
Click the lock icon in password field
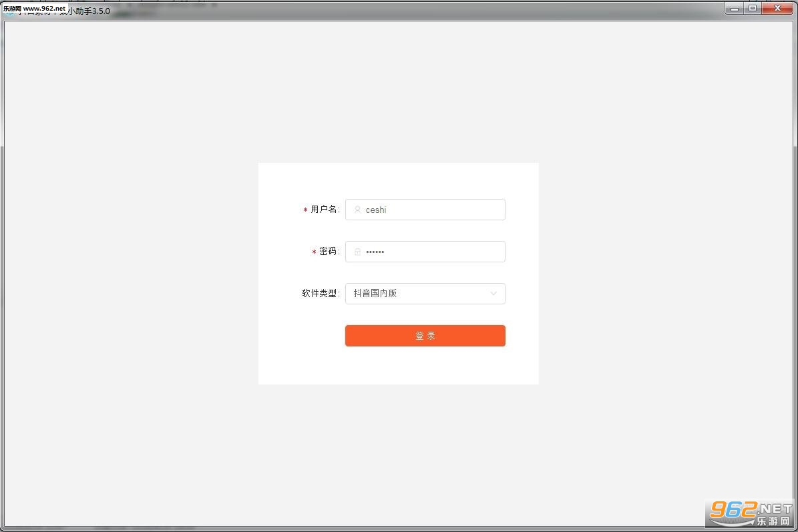click(x=357, y=252)
